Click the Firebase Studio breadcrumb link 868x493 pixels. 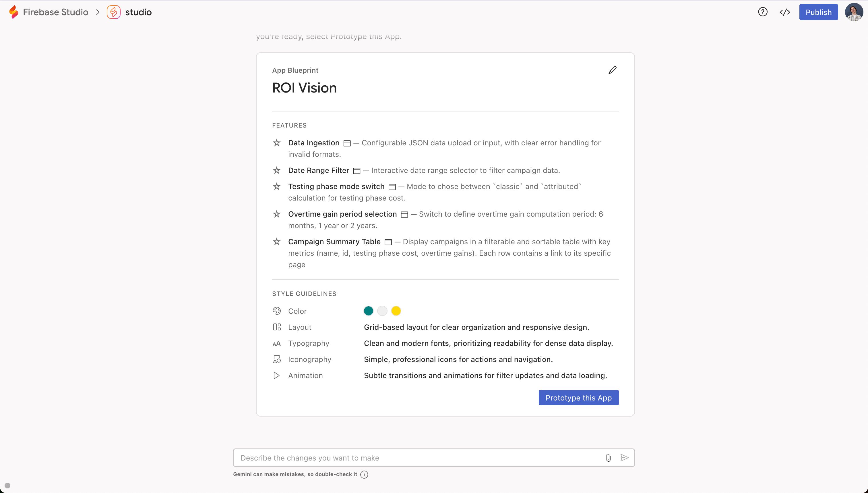tap(55, 12)
